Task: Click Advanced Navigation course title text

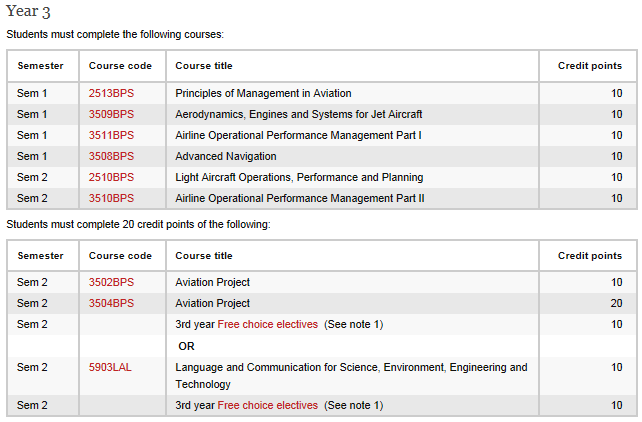Action: pos(226,156)
